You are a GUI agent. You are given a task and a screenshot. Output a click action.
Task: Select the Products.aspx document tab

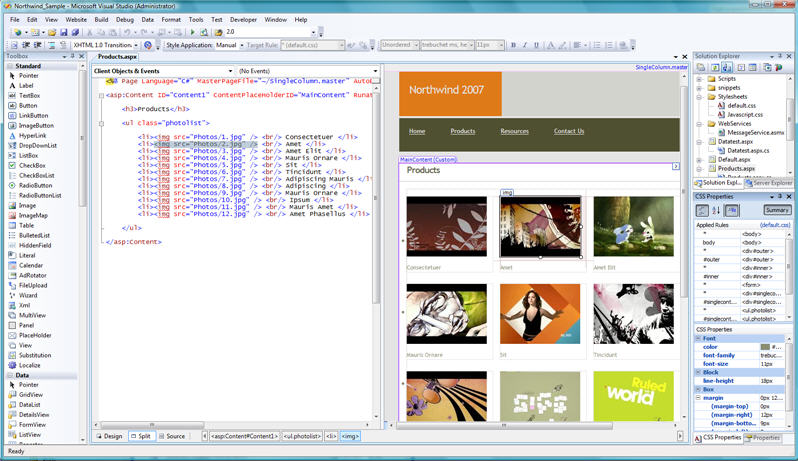(117, 56)
